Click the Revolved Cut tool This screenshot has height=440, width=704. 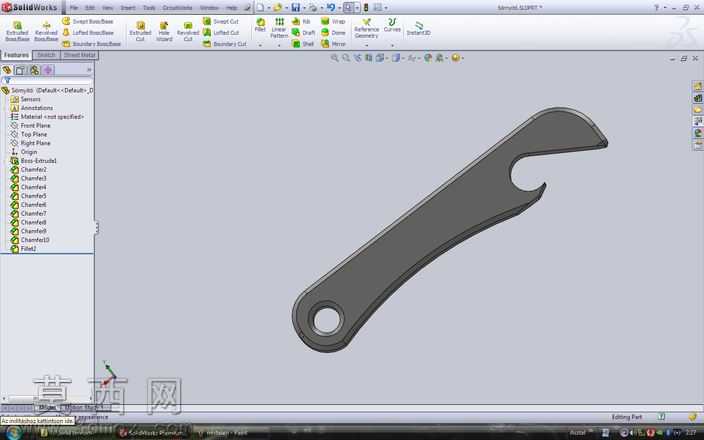[188, 31]
